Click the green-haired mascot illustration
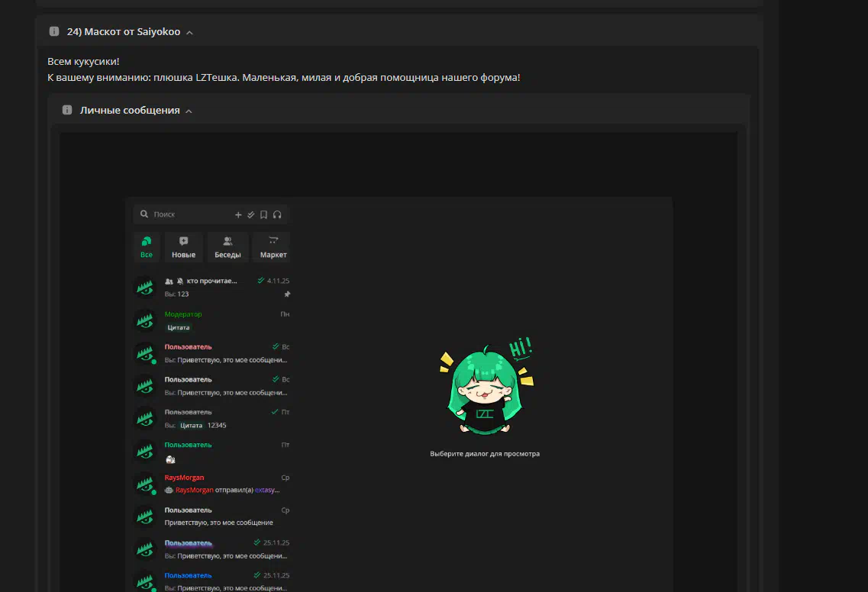The width and height of the screenshot is (868, 592). pyautogui.click(x=484, y=389)
